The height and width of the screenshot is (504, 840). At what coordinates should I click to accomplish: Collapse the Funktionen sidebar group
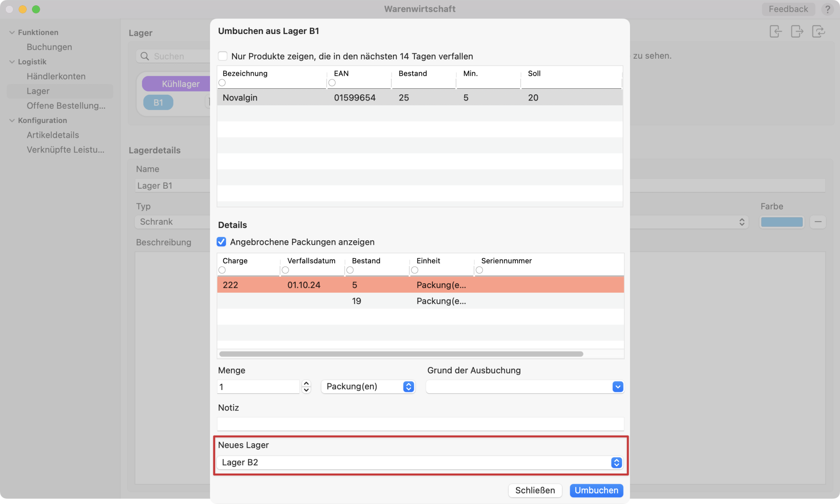(12, 32)
